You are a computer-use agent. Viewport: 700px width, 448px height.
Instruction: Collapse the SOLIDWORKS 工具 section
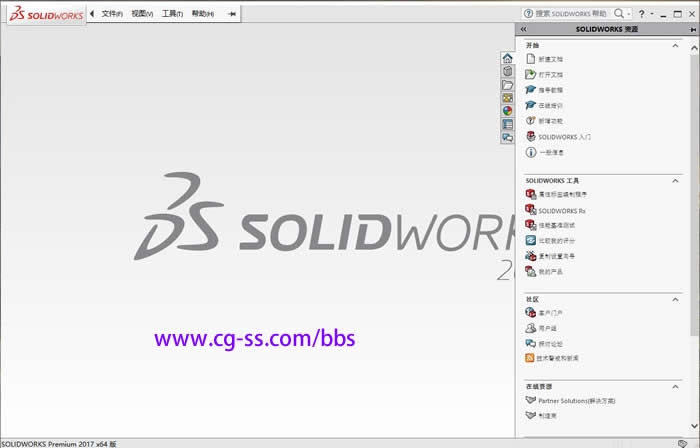click(676, 180)
